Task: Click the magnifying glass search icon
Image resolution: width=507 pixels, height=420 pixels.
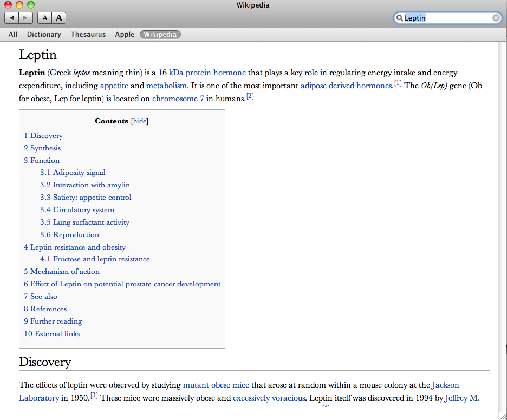Action: [400, 18]
